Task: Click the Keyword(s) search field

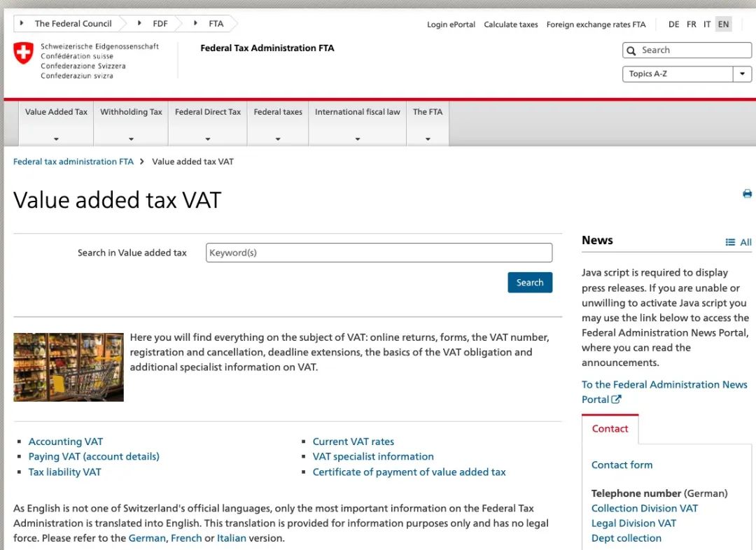Action: tap(379, 253)
